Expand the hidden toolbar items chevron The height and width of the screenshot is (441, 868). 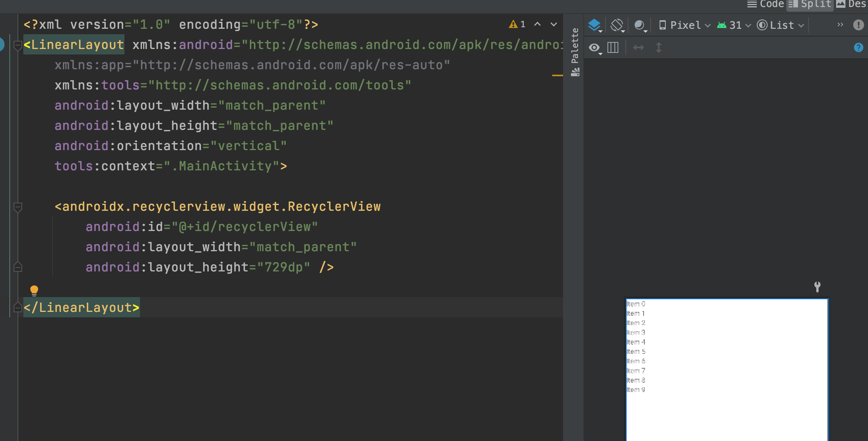(840, 25)
